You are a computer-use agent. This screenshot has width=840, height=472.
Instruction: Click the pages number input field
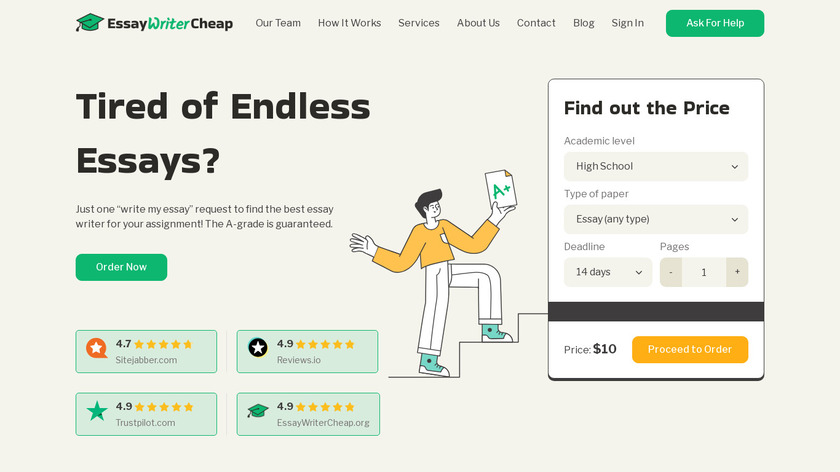[704, 272]
